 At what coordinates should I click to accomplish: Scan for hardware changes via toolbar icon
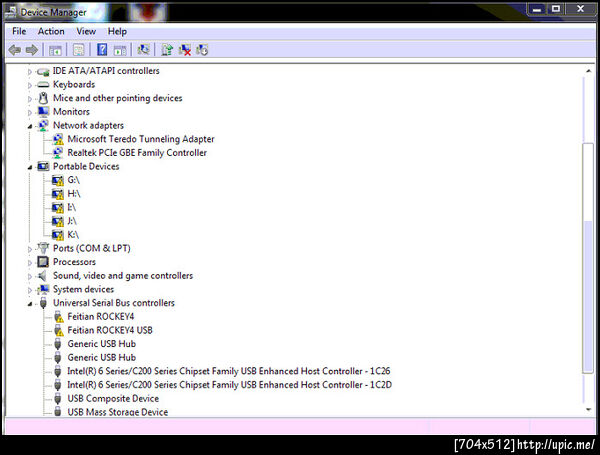coord(143,50)
